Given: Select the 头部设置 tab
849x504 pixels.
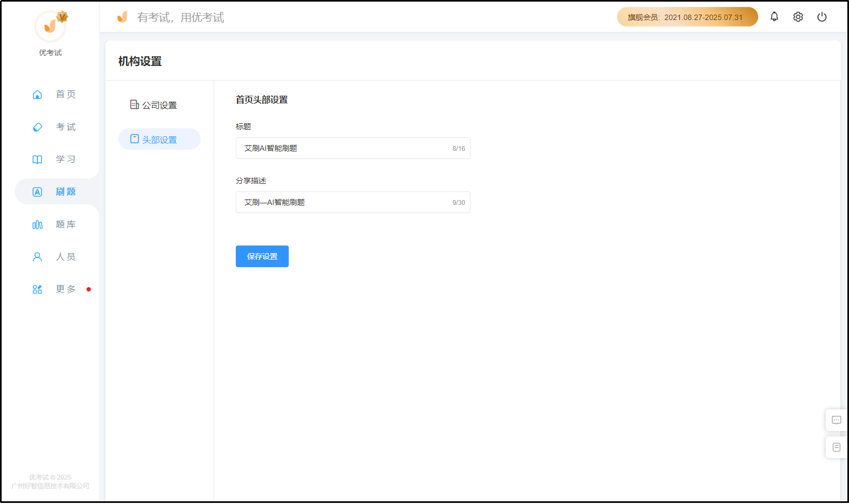Looking at the screenshot, I should point(160,139).
